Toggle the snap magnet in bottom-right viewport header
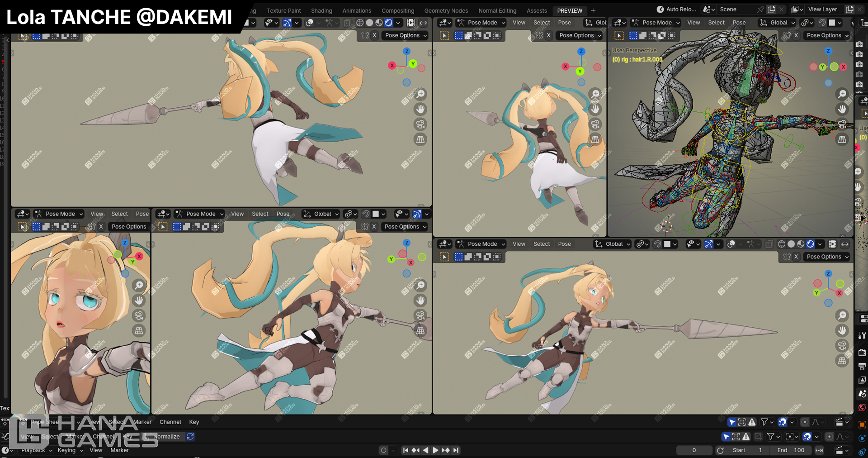 pos(657,244)
